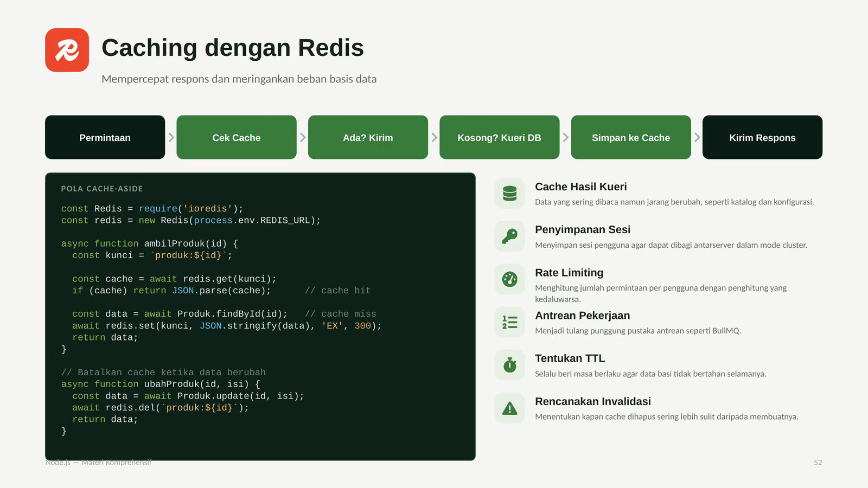This screenshot has width=868, height=488.
Task: Click the heading Rencanakan Invalidasi
Action: pos(593,401)
